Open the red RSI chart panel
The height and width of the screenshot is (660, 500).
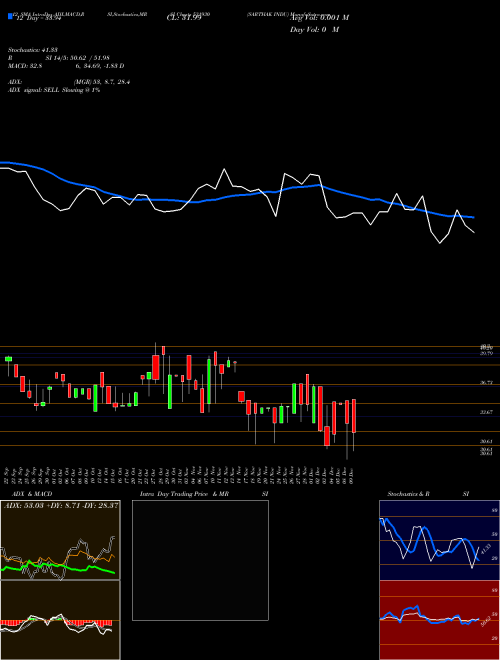pyautogui.click(x=439, y=620)
